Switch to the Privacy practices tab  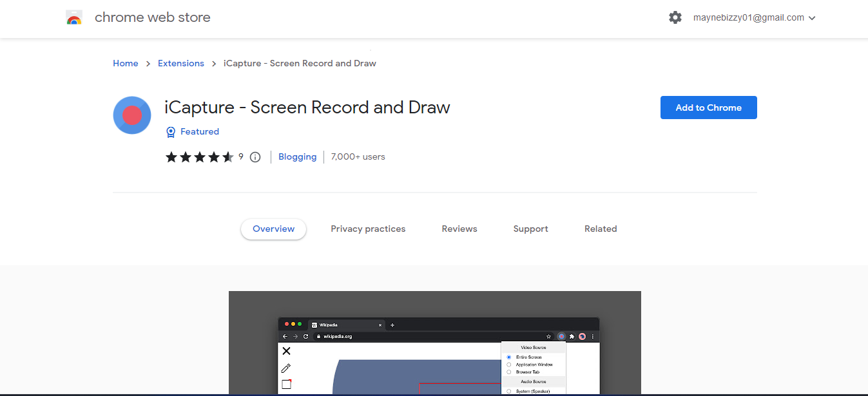point(368,229)
